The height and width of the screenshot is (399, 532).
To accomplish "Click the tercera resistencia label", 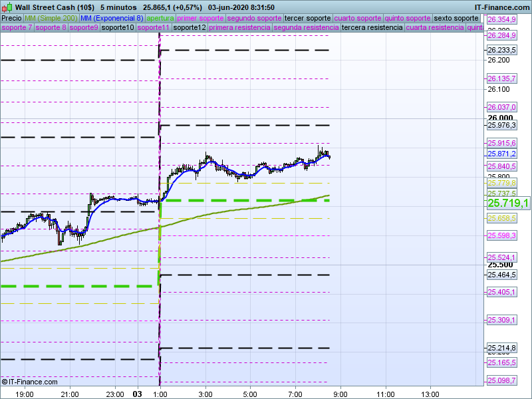I will point(371,28).
